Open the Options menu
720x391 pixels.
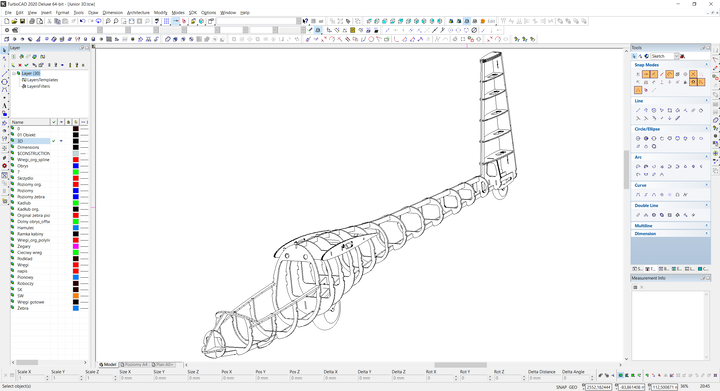[x=208, y=13]
